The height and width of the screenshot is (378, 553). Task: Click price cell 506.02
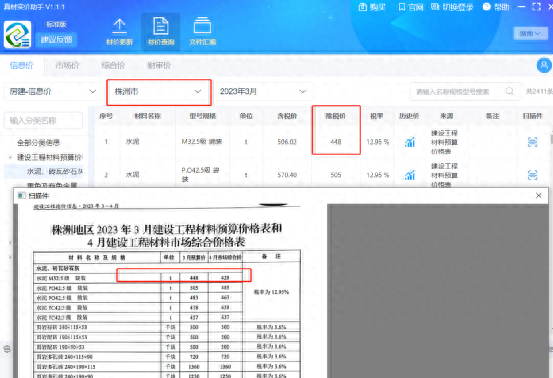[x=287, y=142]
